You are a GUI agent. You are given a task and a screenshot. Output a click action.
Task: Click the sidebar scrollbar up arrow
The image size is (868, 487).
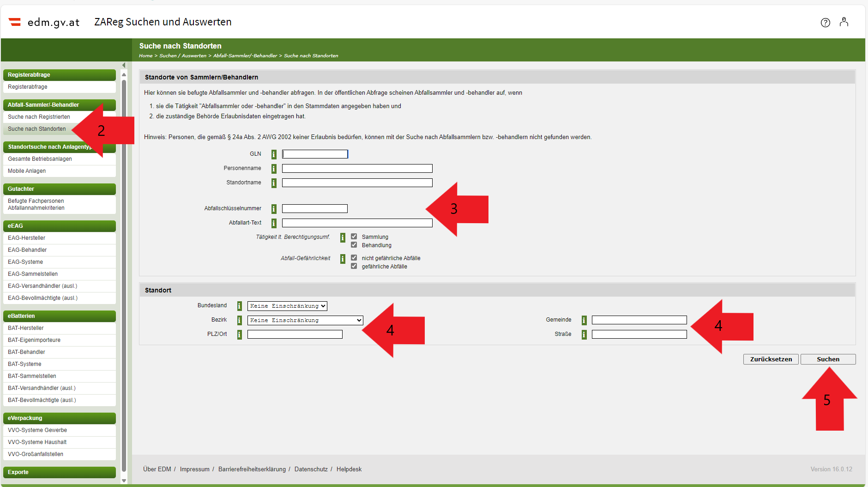124,74
